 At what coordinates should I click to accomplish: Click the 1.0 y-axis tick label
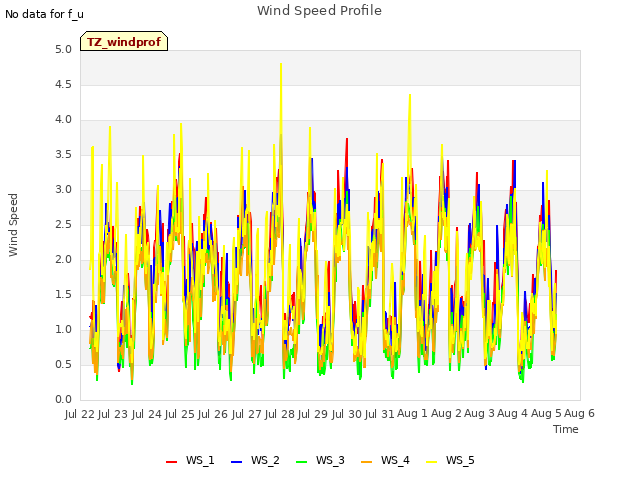[x=63, y=330]
